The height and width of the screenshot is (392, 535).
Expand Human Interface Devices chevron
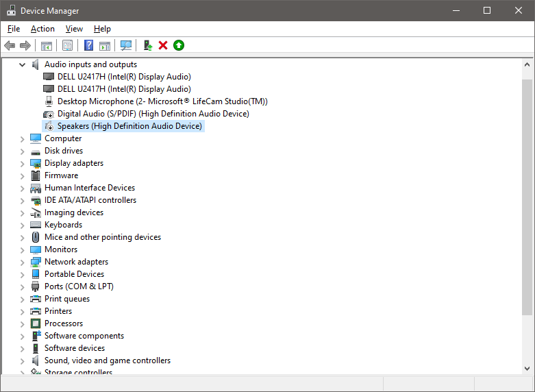22,188
